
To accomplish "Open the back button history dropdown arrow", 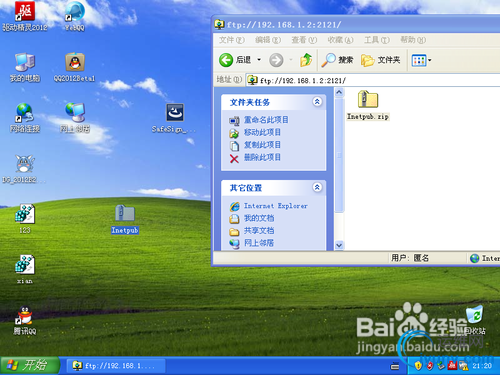I will 259,60.
